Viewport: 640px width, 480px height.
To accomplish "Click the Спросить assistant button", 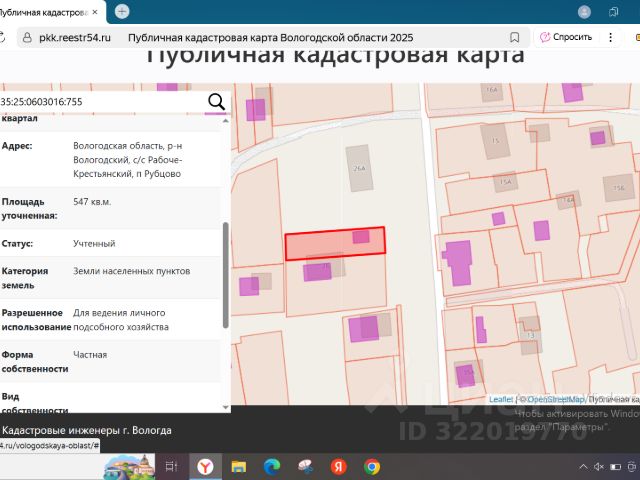I will click(x=566, y=37).
